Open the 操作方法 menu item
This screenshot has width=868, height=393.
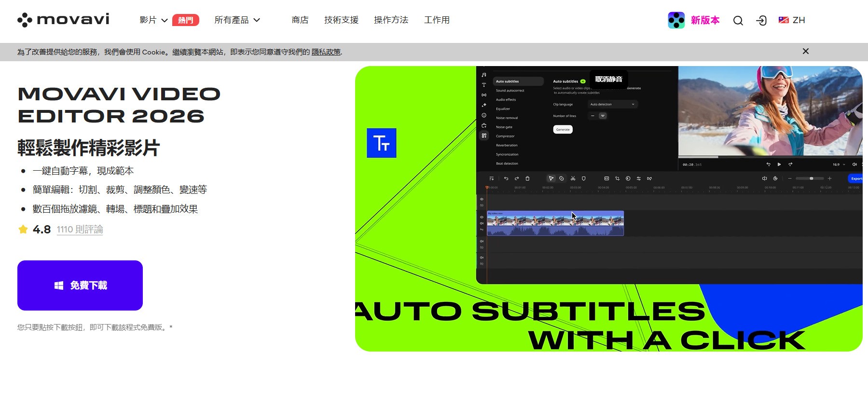391,20
